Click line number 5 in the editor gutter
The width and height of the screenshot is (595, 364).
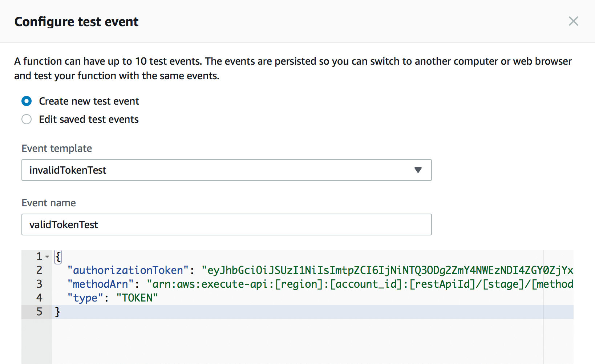coord(39,312)
